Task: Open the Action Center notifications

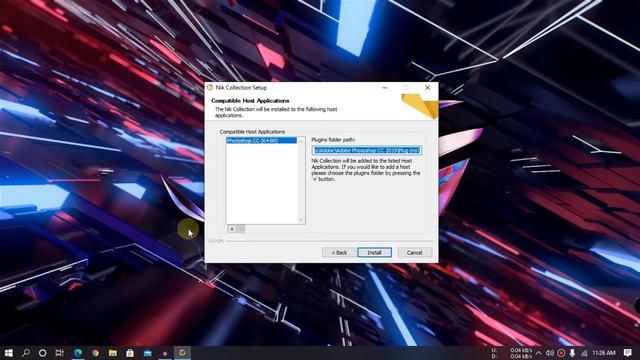Action: click(628, 353)
